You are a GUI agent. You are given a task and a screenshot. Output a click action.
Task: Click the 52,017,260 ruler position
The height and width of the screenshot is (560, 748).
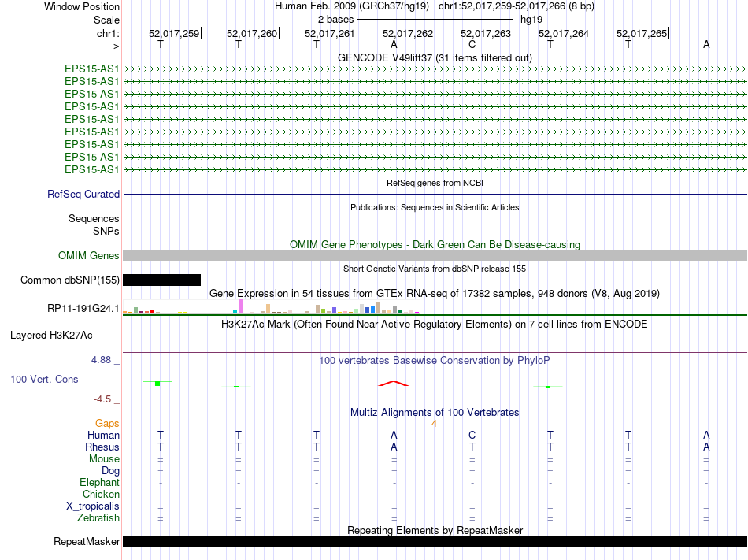pos(252,33)
